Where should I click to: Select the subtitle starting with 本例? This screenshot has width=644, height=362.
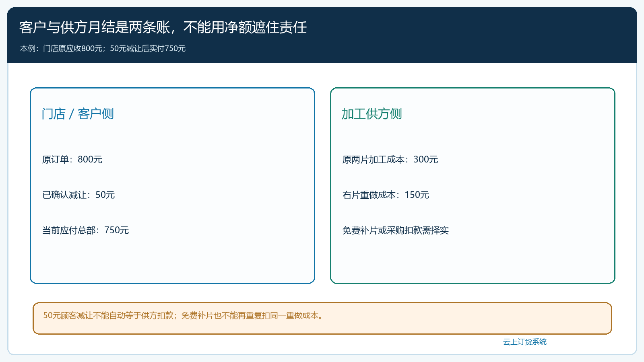point(103,48)
